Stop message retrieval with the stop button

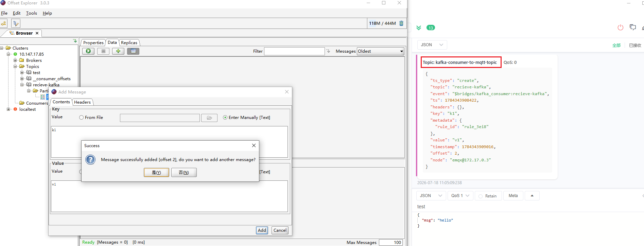[x=103, y=51]
